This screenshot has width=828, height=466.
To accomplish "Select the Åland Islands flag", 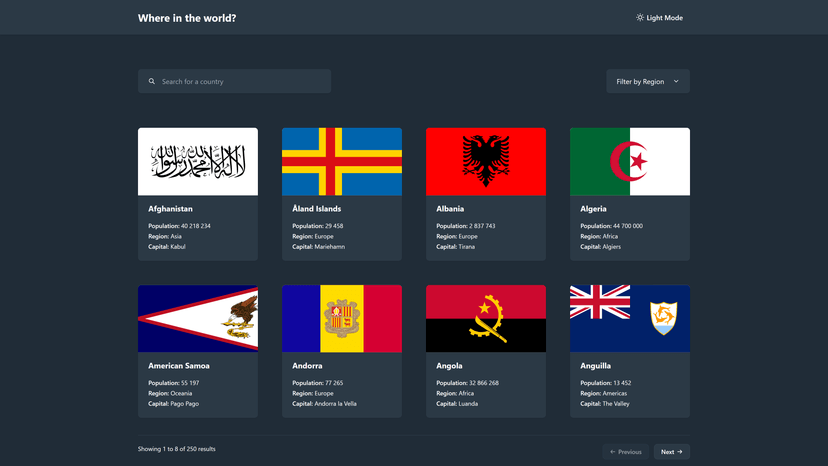I will [342, 161].
